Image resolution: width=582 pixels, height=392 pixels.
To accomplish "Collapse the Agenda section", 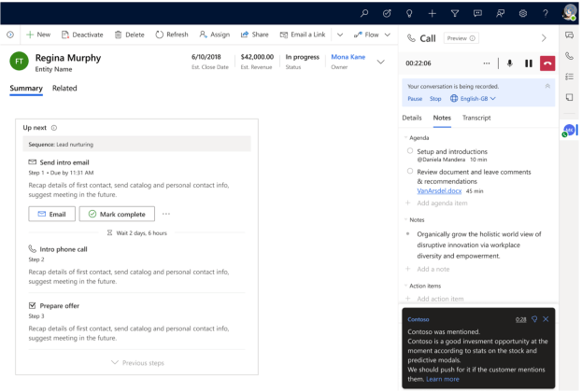I will (405, 137).
